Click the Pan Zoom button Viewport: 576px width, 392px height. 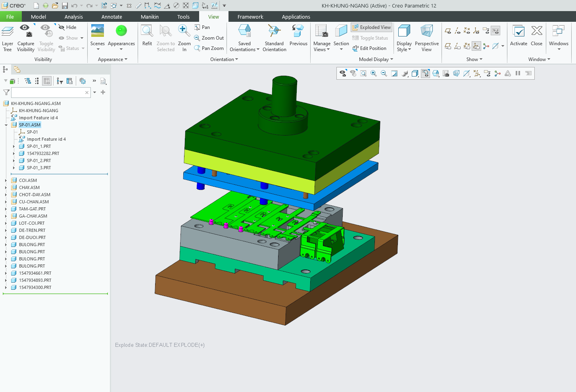pos(209,48)
